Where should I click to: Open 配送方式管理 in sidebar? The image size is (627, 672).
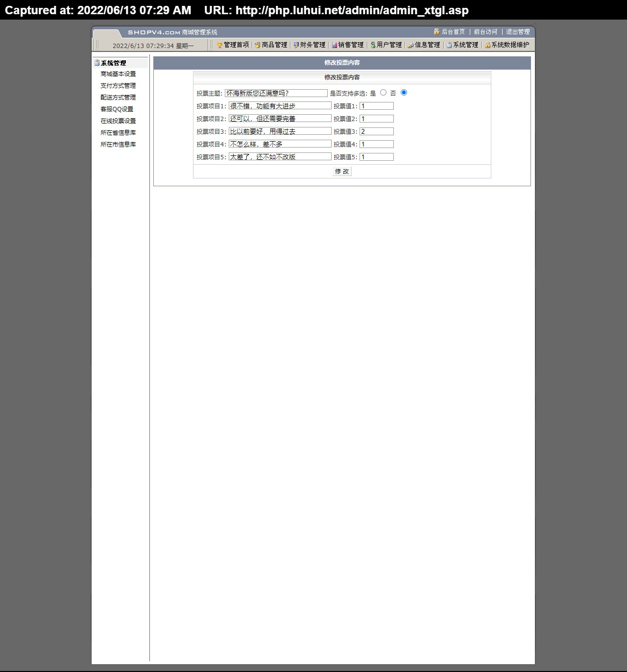point(118,98)
